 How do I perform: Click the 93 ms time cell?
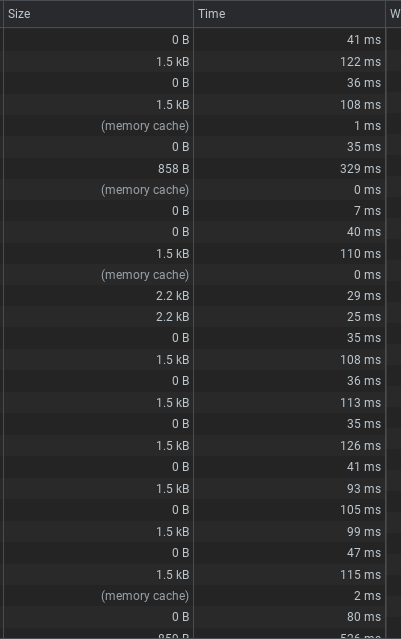coord(364,489)
